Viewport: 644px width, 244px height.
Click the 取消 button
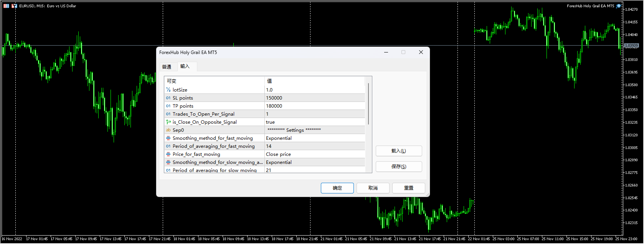[x=373, y=188]
